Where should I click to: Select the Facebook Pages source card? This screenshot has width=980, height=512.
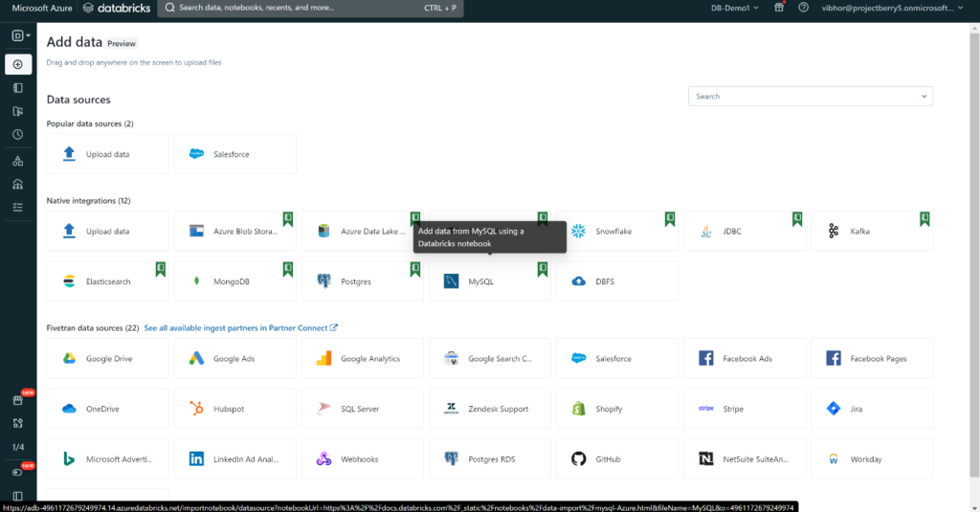tap(872, 358)
